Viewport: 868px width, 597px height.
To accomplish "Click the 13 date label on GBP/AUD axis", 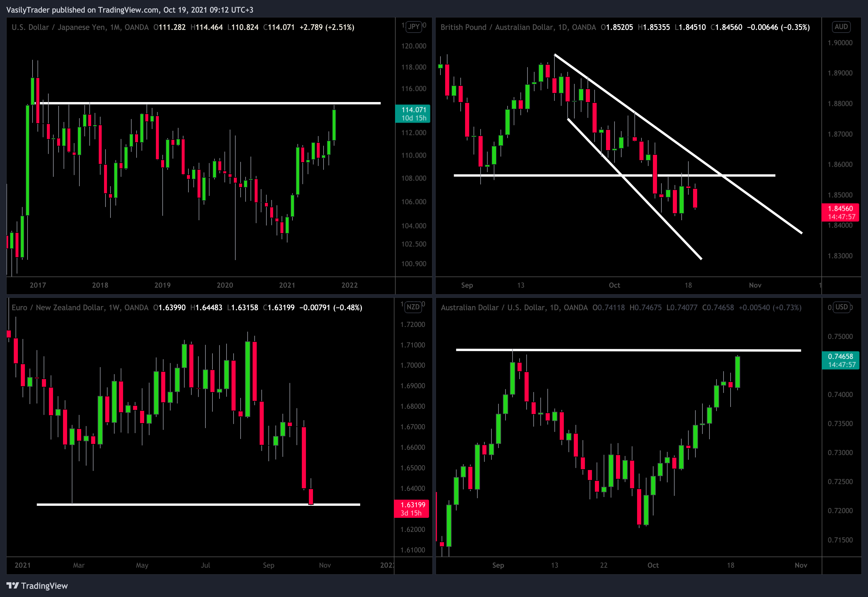I will [521, 285].
